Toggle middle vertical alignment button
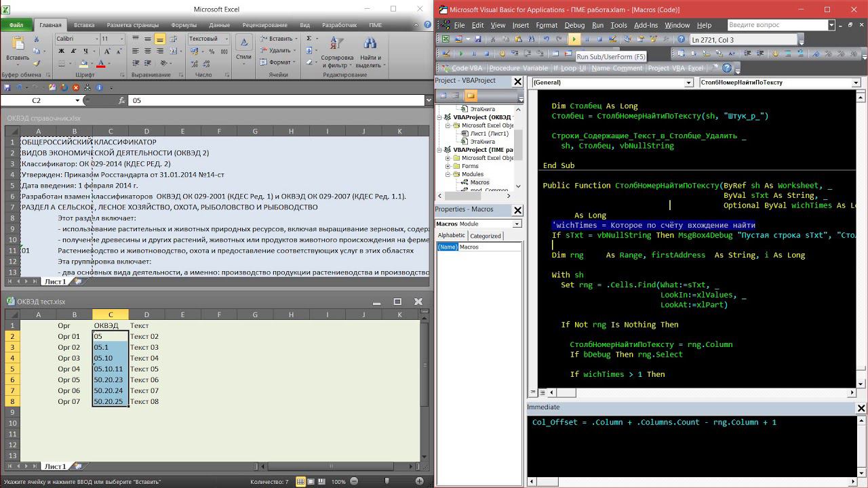Viewport: 868px width, 488px height. [x=148, y=39]
